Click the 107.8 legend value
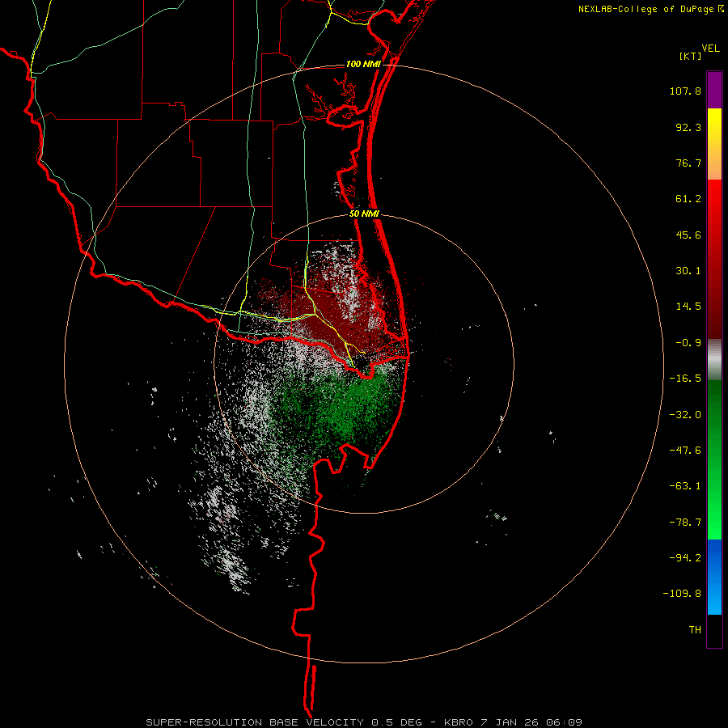This screenshot has width=728, height=728. (x=685, y=91)
